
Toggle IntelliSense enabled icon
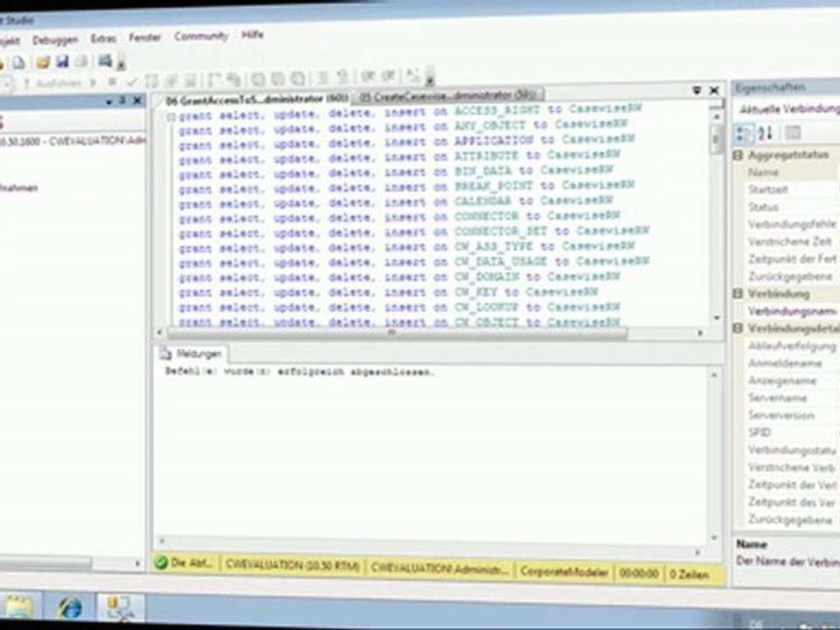[190, 80]
